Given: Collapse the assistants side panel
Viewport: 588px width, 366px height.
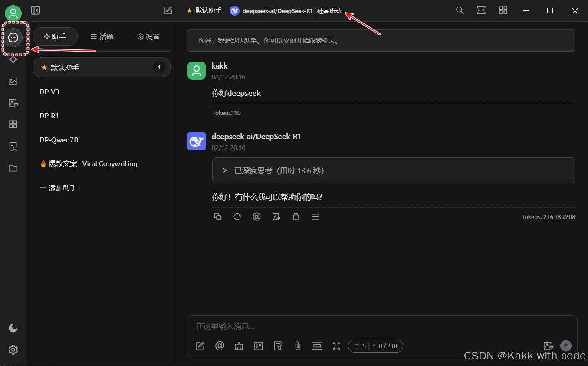Looking at the screenshot, I should pyautogui.click(x=36, y=10).
